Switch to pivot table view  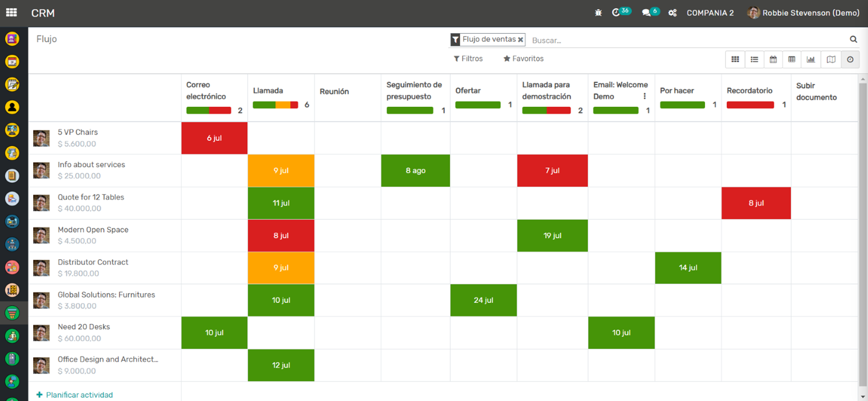[792, 59]
